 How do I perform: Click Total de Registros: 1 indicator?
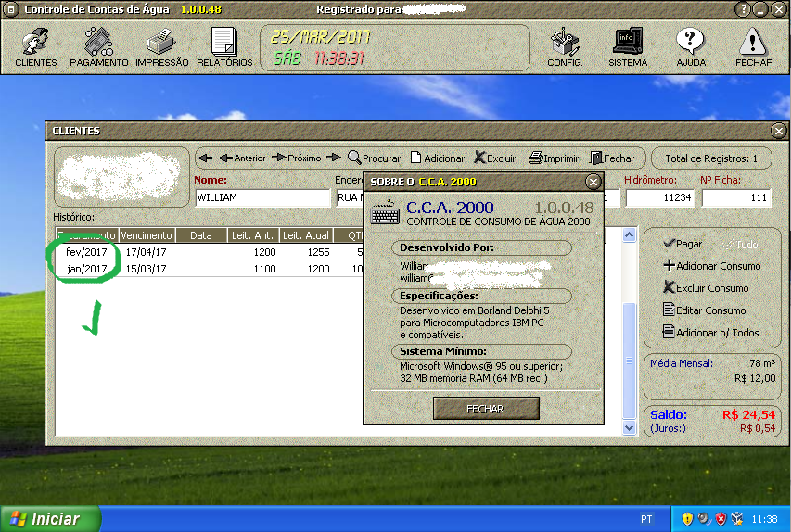coord(711,158)
